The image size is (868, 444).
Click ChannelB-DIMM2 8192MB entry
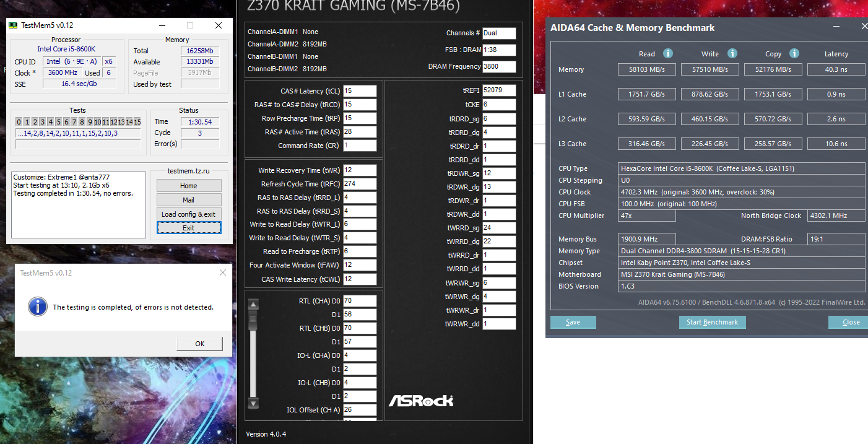(x=287, y=69)
